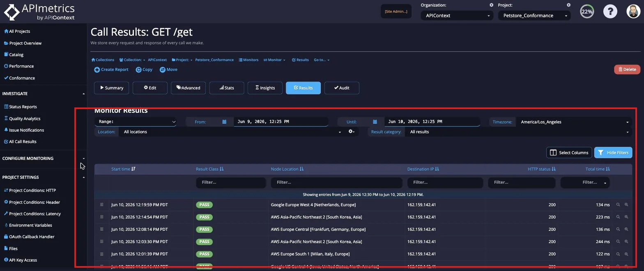The image size is (644, 271).
Task: Click magnifier icon for 244 ms row
Action: [618, 241]
